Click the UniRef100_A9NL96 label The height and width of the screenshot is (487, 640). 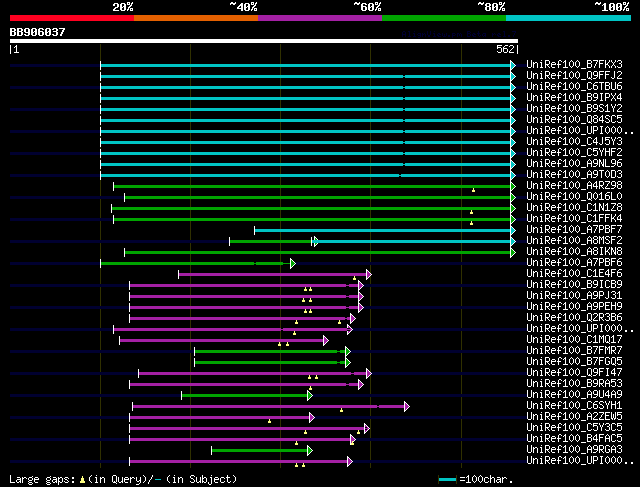[574, 163]
